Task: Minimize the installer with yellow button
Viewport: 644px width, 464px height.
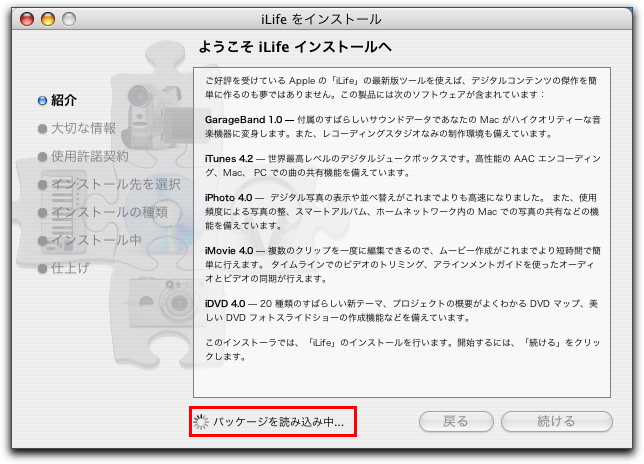Action: click(48, 19)
